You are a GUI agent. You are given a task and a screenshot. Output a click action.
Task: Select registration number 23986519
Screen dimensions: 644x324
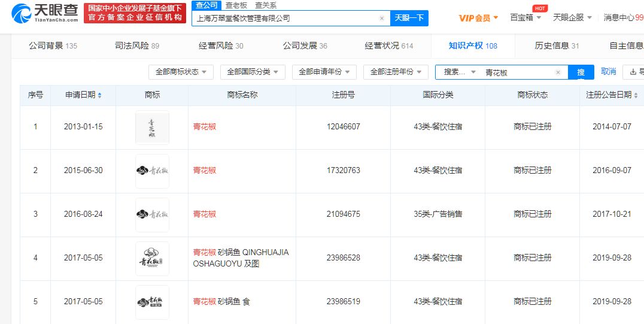click(x=344, y=301)
